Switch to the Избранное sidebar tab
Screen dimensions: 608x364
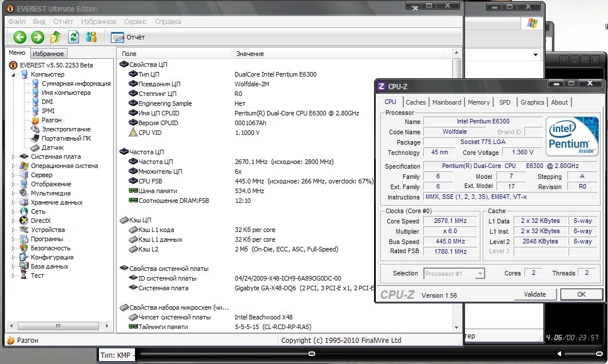pos(48,54)
